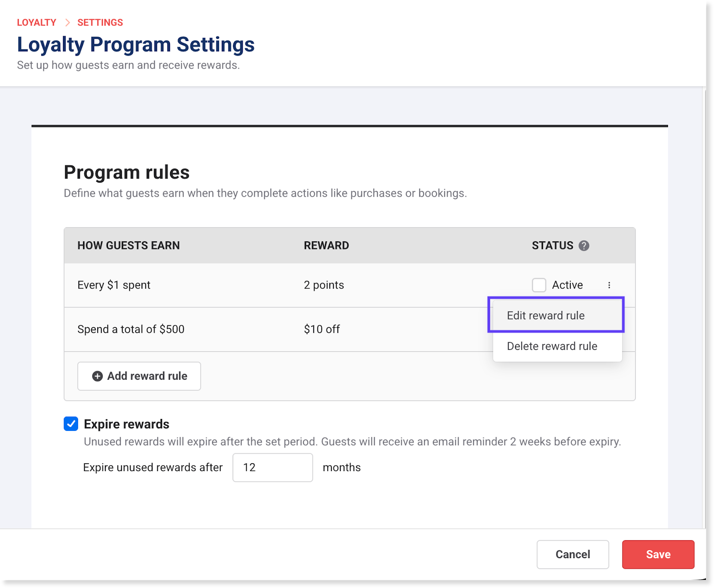Choose Edit reward rule from the menu
714x588 pixels.
coord(545,315)
